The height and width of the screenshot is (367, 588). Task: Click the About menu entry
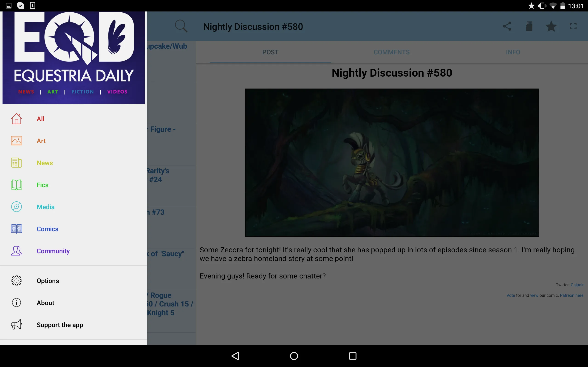click(45, 303)
